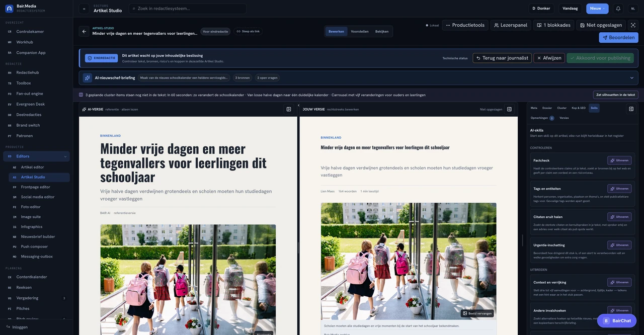Open Workhub in sidebar
644x335 pixels.
pos(36,42)
